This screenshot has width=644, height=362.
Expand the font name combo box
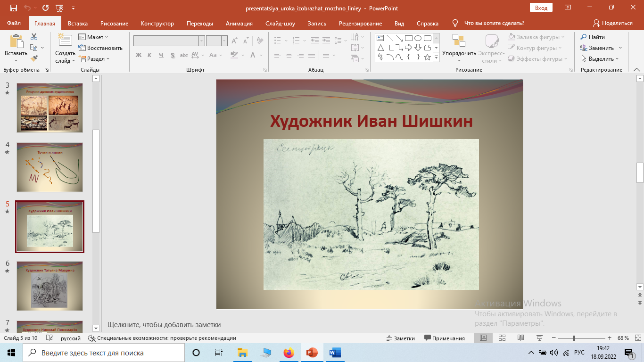click(x=202, y=41)
